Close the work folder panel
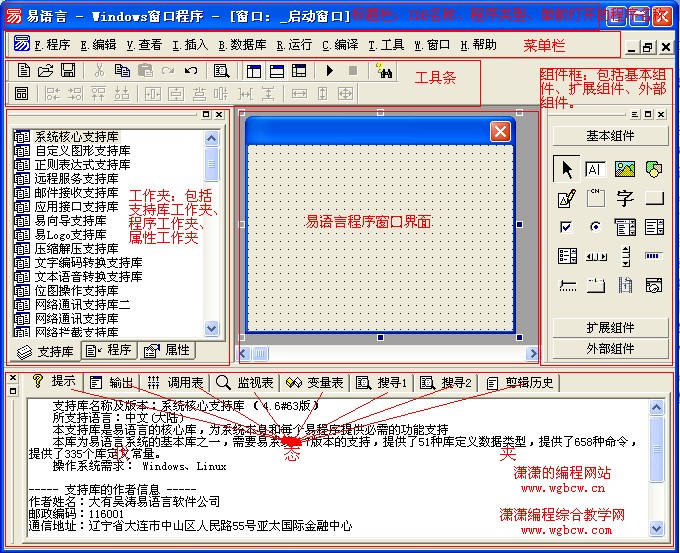The image size is (680, 553). (219, 115)
